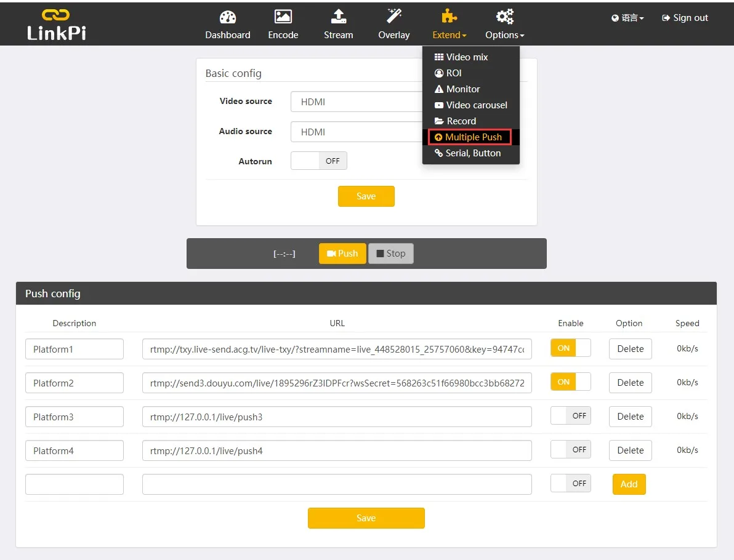Click the Sign out arrow icon

[x=666, y=18]
